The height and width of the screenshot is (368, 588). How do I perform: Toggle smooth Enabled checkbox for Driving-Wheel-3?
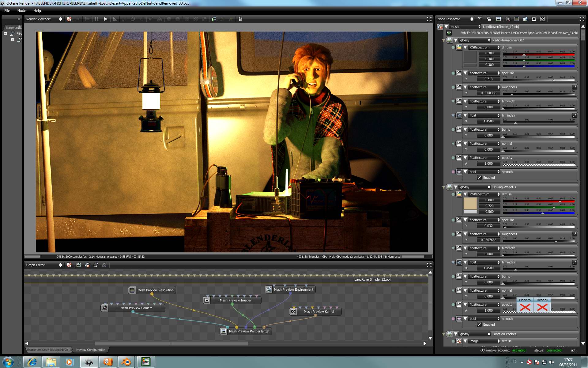tap(479, 324)
